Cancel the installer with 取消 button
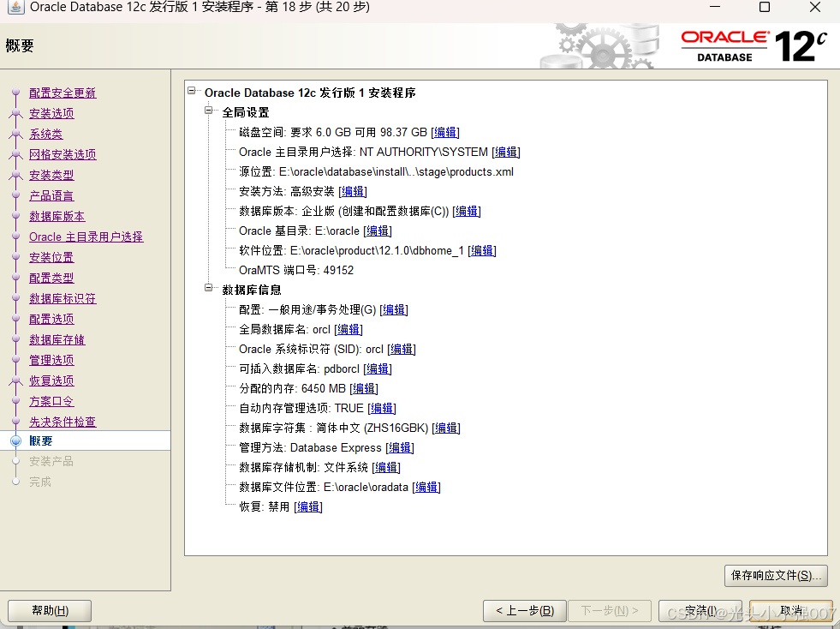The image size is (840, 629). pos(790,611)
